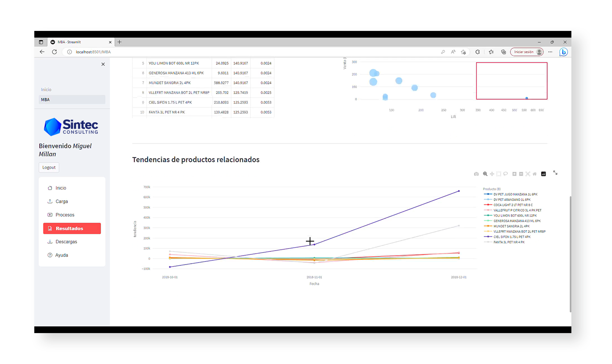
Task: Click the Tendencias de productos relacionados heading
Action: [196, 160]
